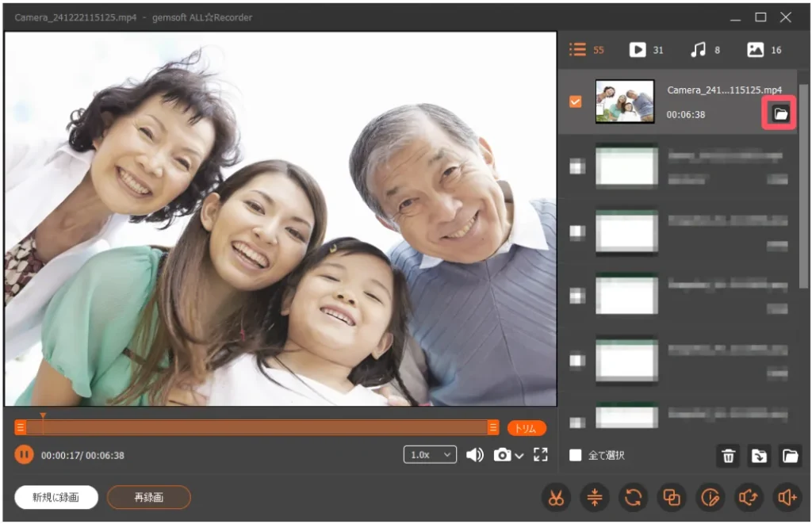Enter fullscreen video preview

541,455
